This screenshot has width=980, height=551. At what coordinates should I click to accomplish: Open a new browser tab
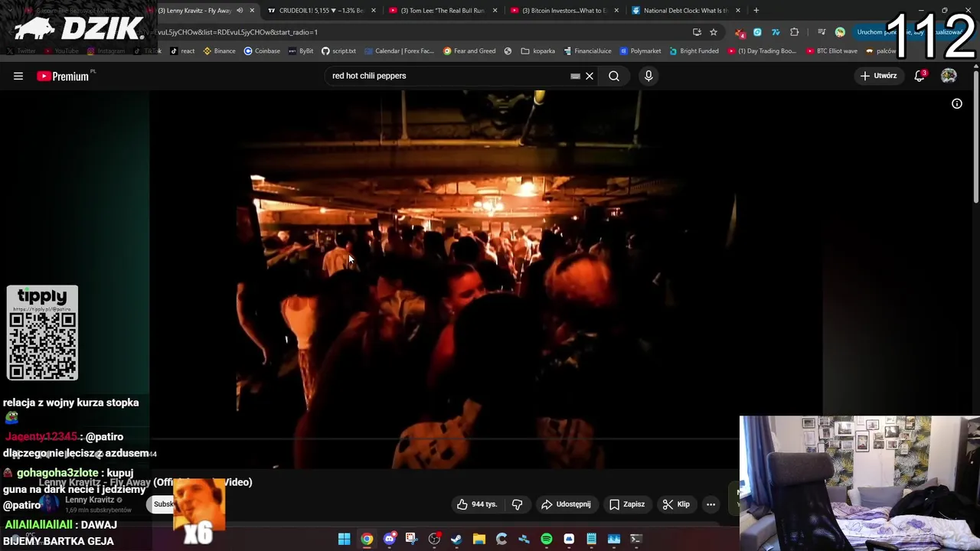[756, 11]
